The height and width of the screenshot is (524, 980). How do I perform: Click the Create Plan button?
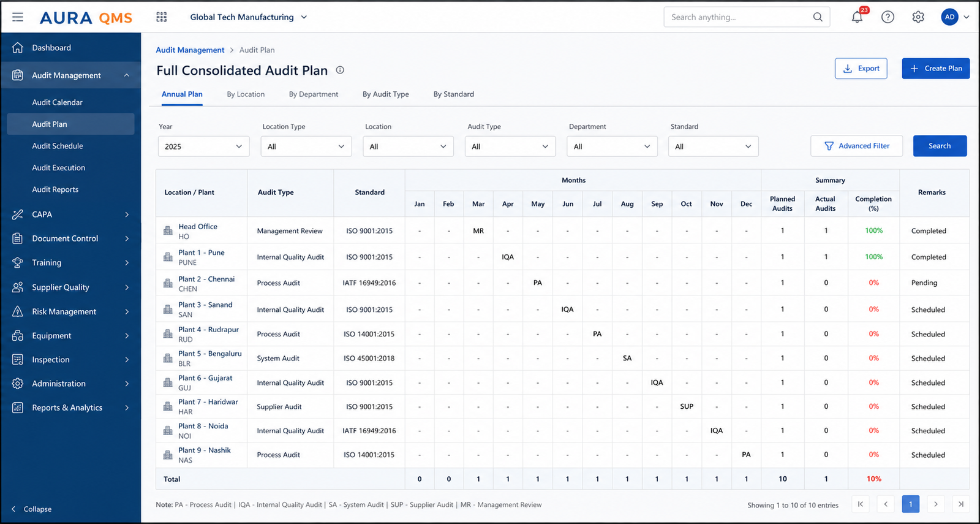936,69
